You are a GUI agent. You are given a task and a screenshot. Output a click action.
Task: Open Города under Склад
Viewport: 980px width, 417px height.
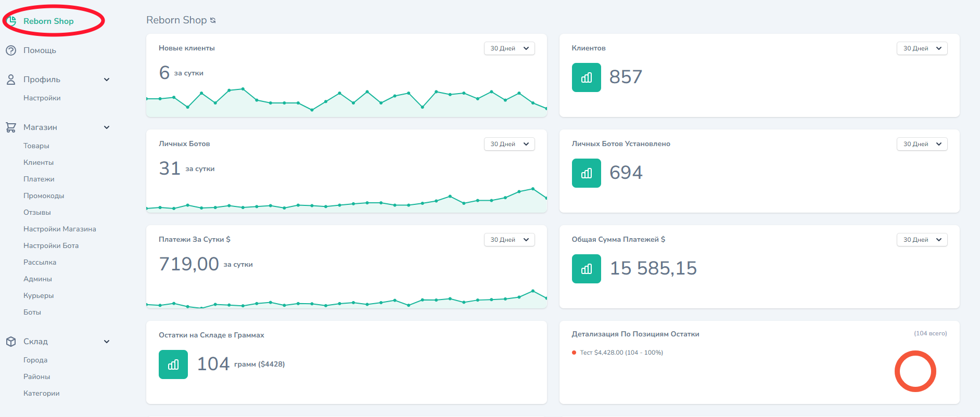coord(35,360)
